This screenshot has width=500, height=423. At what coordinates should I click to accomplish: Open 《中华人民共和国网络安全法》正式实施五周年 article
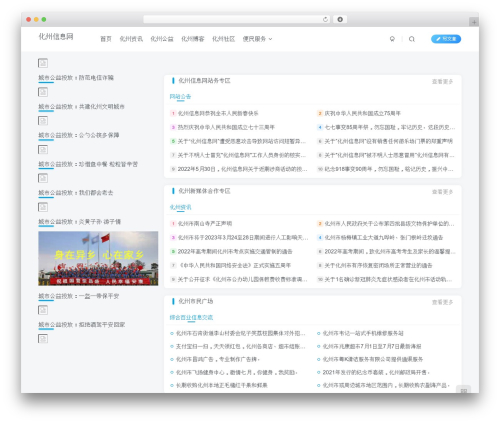(x=235, y=266)
